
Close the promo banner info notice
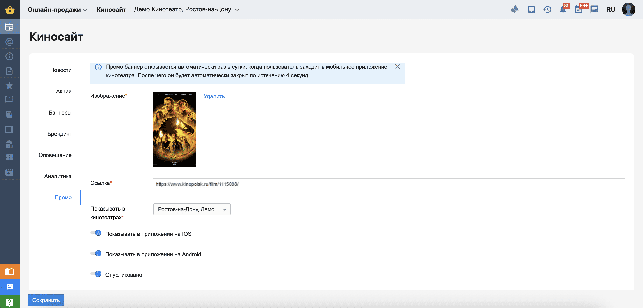[x=398, y=67]
